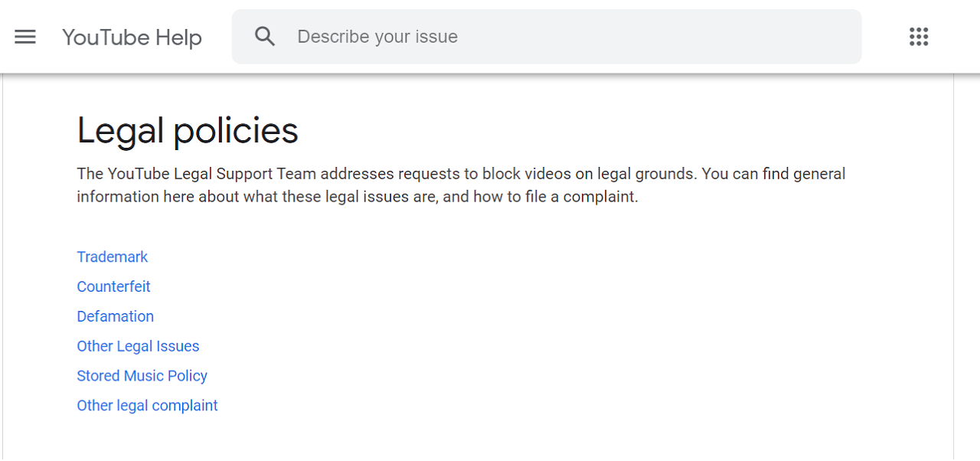Click the search magnifier icon
The image size is (980, 461).
pyautogui.click(x=265, y=36)
